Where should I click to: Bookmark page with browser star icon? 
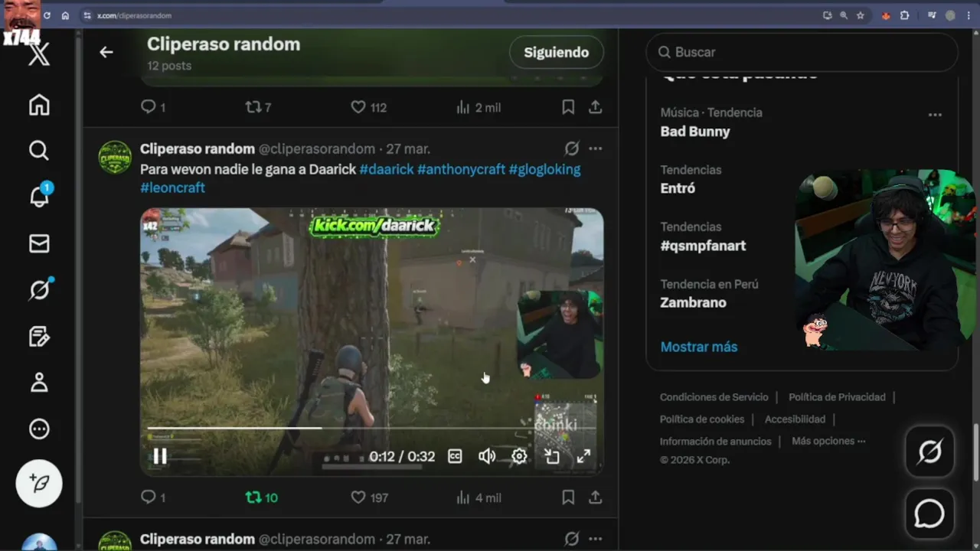coord(861,15)
